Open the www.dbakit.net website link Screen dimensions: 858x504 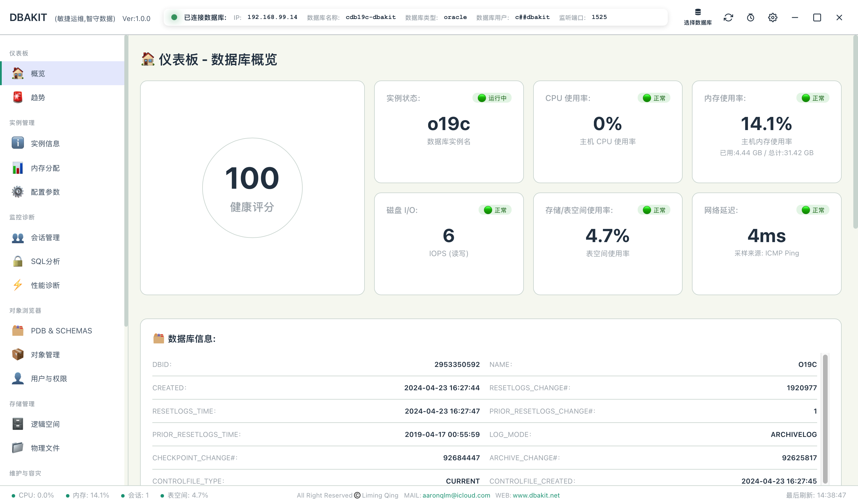click(536, 495)
